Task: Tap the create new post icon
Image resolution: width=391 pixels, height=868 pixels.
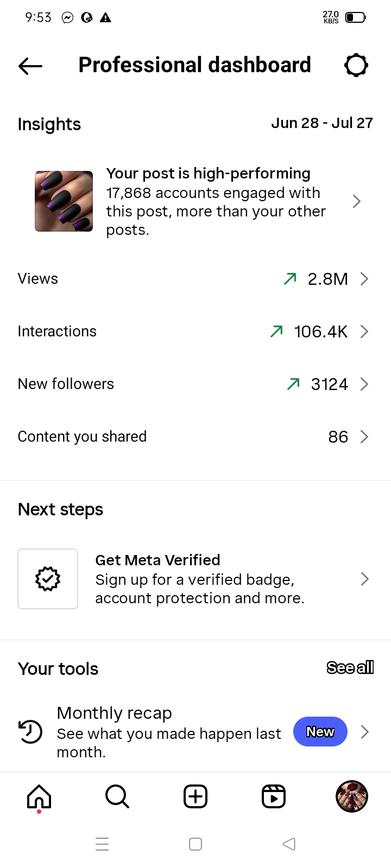Action: 195,797
